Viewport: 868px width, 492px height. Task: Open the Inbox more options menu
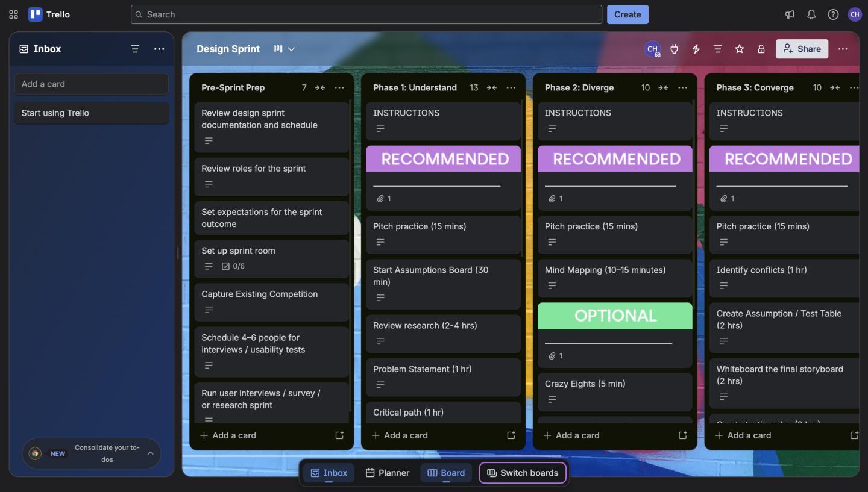pyautogui.click(x=159, y=49)
